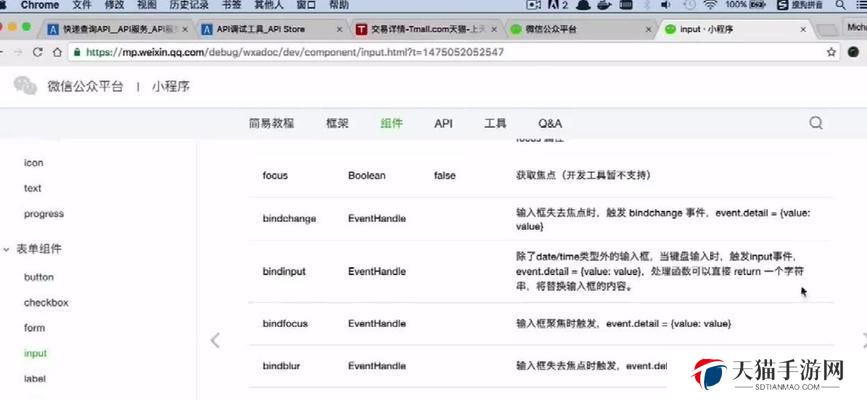This screenshot has height=400, width=867.
Task: Open the 简易教程 navigation tab
Action: tap(271, 123)
